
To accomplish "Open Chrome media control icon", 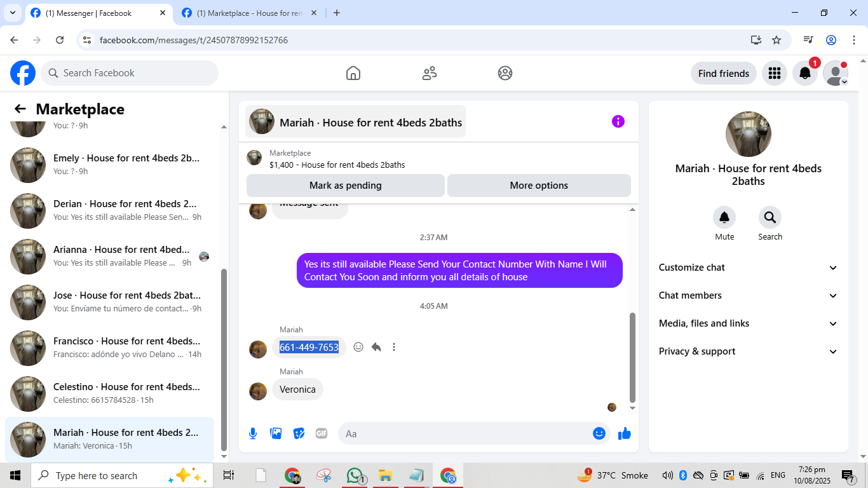I will point(808,40).
